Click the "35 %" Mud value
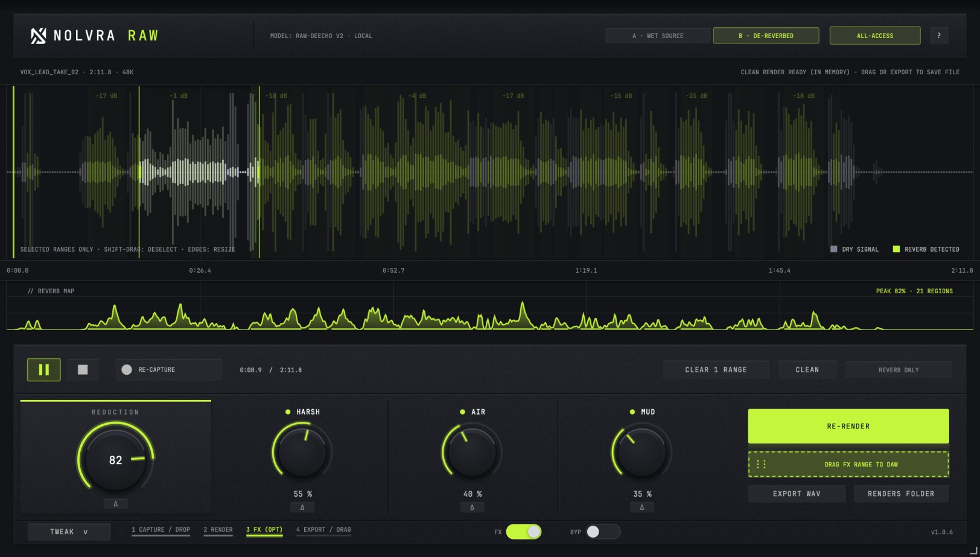The image size is (980, 557). [642, 494]
